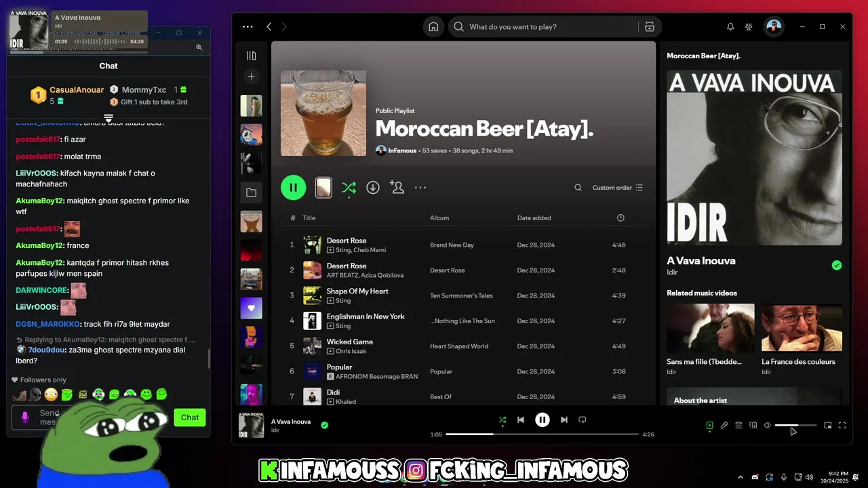Open playlist more options ellipsis

420,188
